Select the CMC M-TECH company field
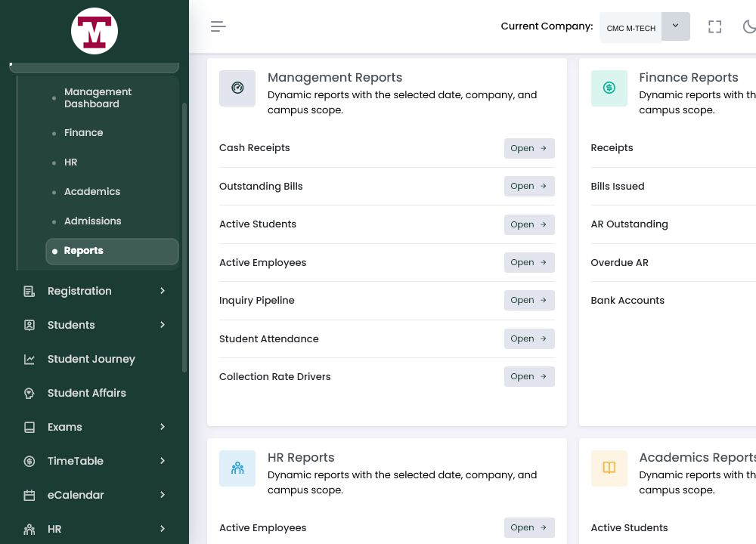 [x=631, y=28]
